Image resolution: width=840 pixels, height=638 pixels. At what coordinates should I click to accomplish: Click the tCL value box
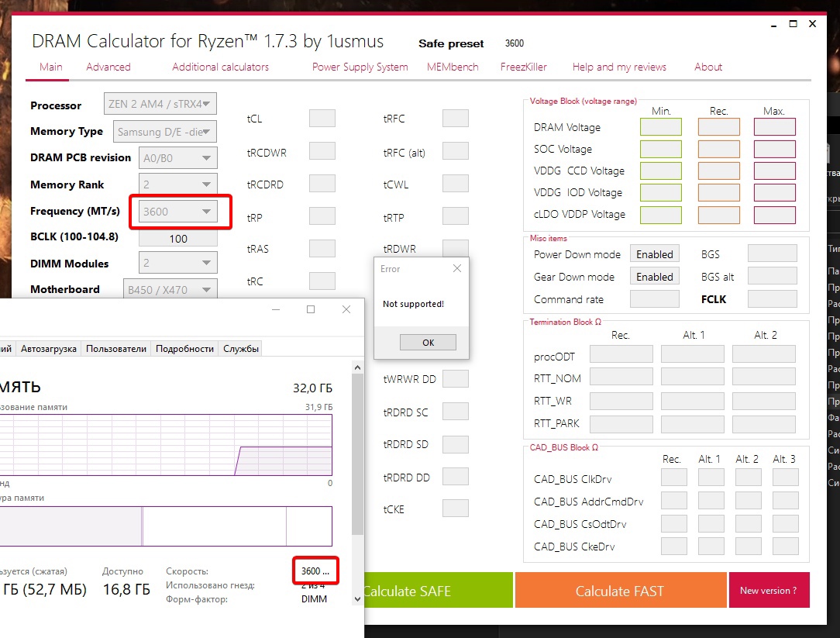[322, 118]
